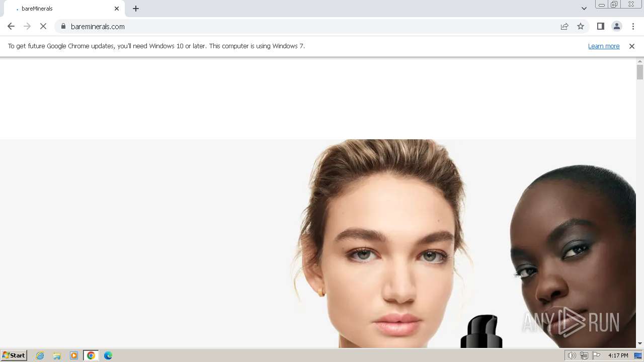Open network status tray icon
This screenshot has height=362, width=644.
click(x=584, y=355)
